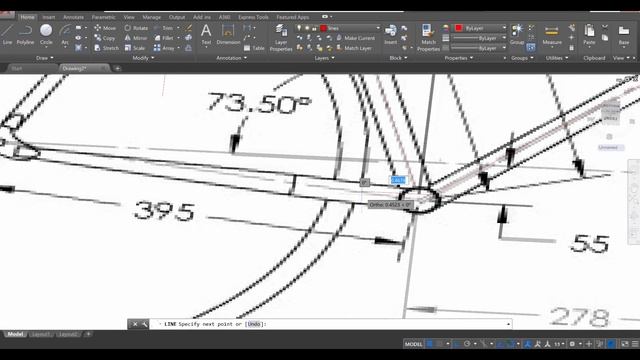
Task: Expand the Properties panel title
Action: pyautogui.click(x=459, y=58)
